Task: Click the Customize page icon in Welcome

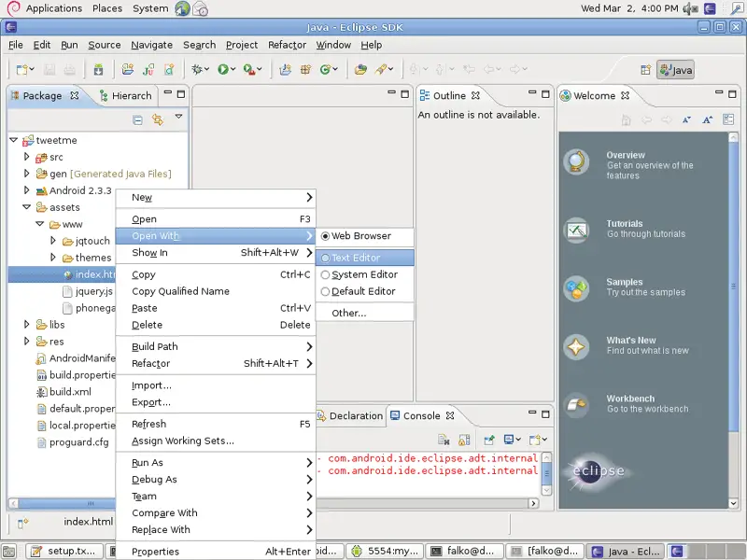Action: click(x=728, y=119)
